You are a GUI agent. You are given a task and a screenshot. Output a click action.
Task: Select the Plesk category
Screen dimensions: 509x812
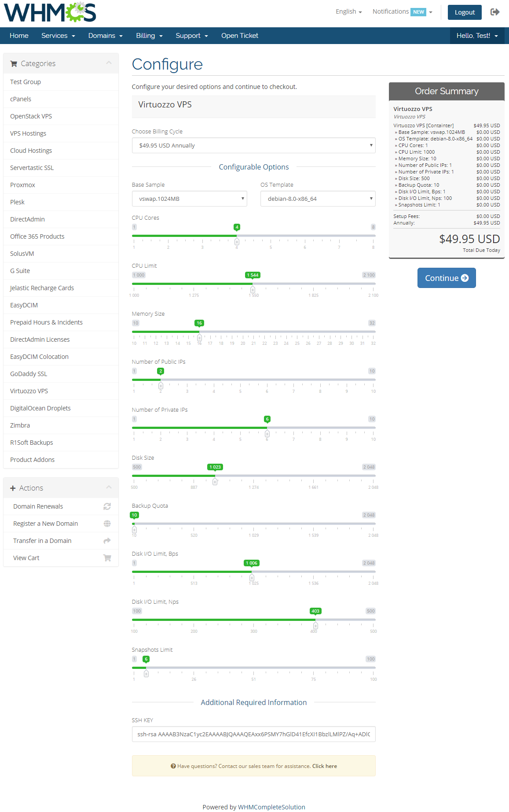tap(61, 202)
